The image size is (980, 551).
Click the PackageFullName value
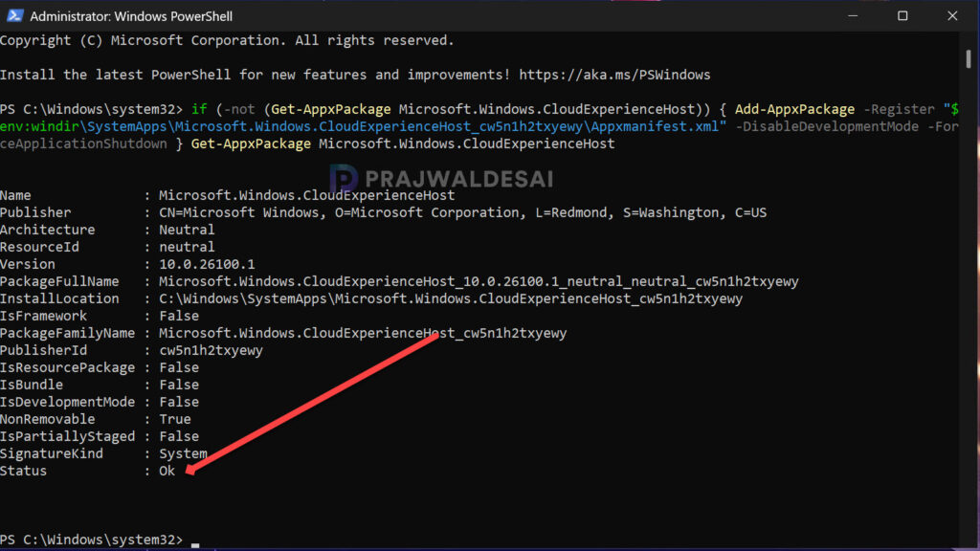(479, 282)
